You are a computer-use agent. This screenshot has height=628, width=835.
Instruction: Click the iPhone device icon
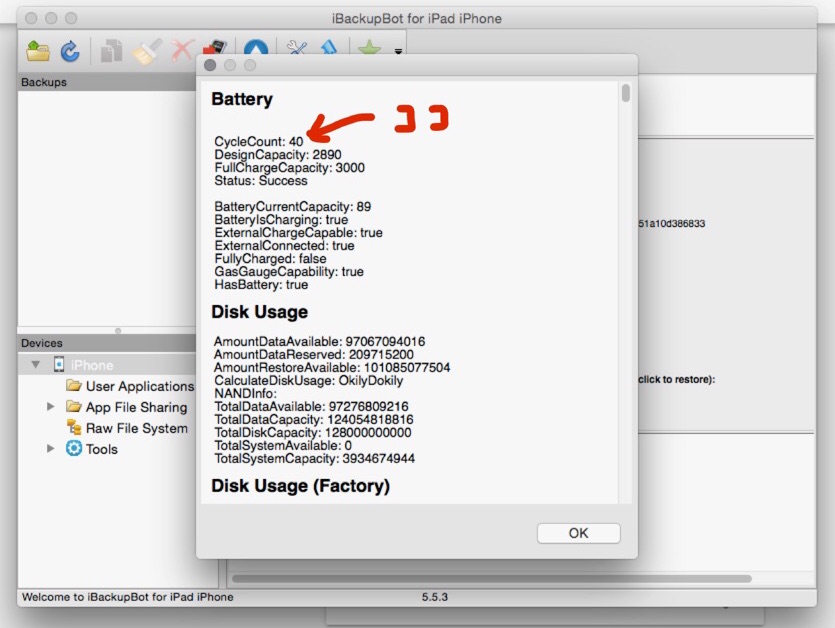pyautogui.click(x=59, y=364)
